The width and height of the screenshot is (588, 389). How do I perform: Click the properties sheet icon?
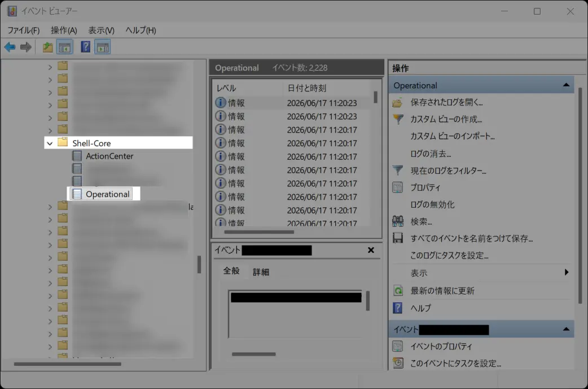tap(397, 187)
